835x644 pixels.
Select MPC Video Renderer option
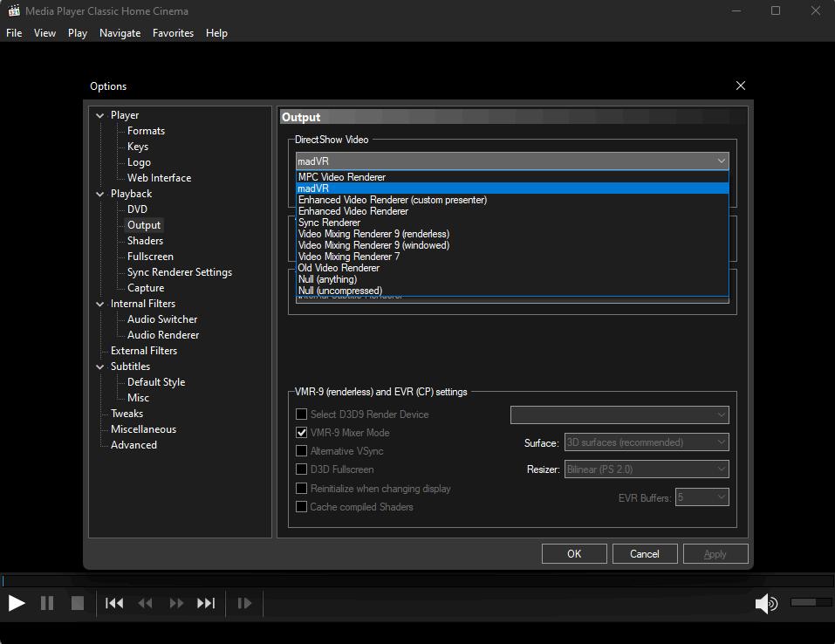point(341,177)
